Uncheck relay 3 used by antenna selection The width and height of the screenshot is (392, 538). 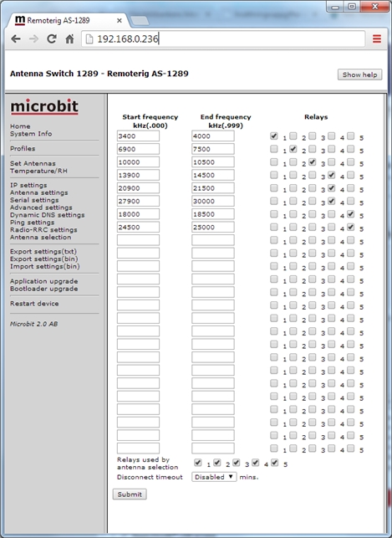click(x=236, y=463)
